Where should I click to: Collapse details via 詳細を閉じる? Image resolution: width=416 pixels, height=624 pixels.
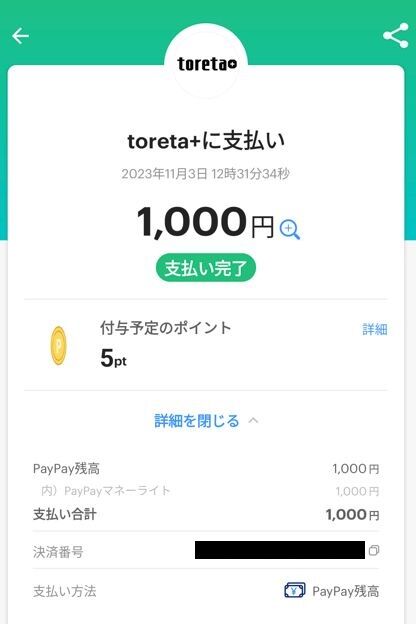(x=197, y=421)
